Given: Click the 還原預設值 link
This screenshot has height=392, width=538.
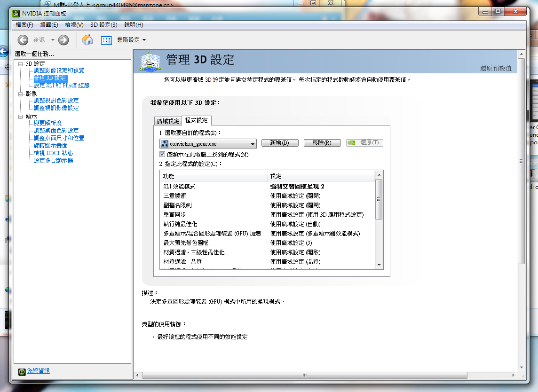Looking at the screenshot, I should pyautogui.click(x=496, y=68).
